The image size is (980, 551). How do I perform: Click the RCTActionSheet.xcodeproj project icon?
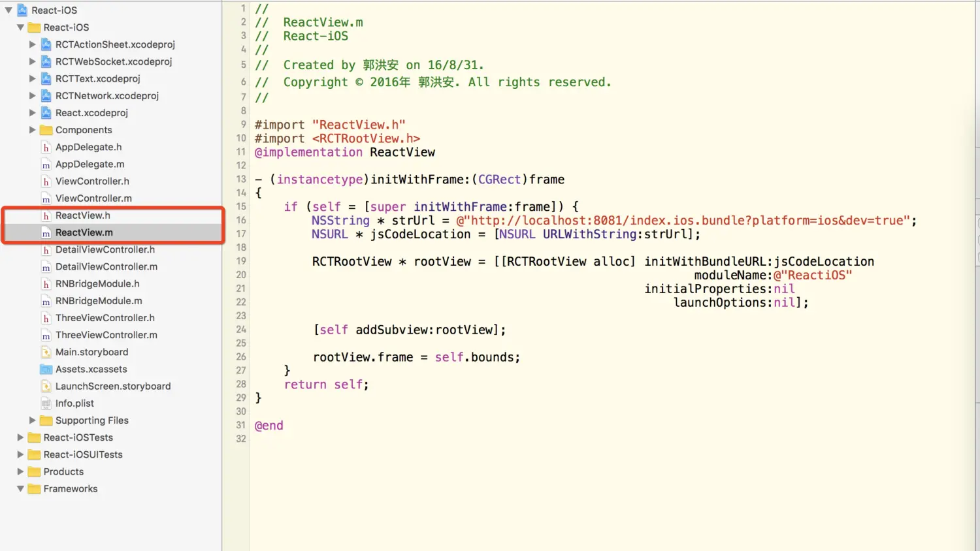tap(46, 44)
